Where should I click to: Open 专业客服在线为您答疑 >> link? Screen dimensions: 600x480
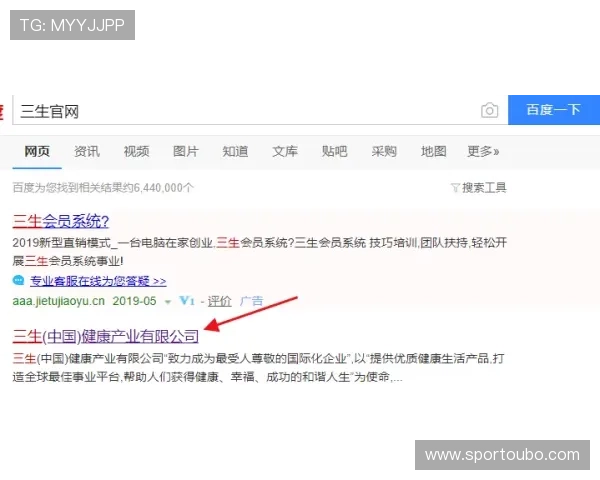(x=98, y=281)
